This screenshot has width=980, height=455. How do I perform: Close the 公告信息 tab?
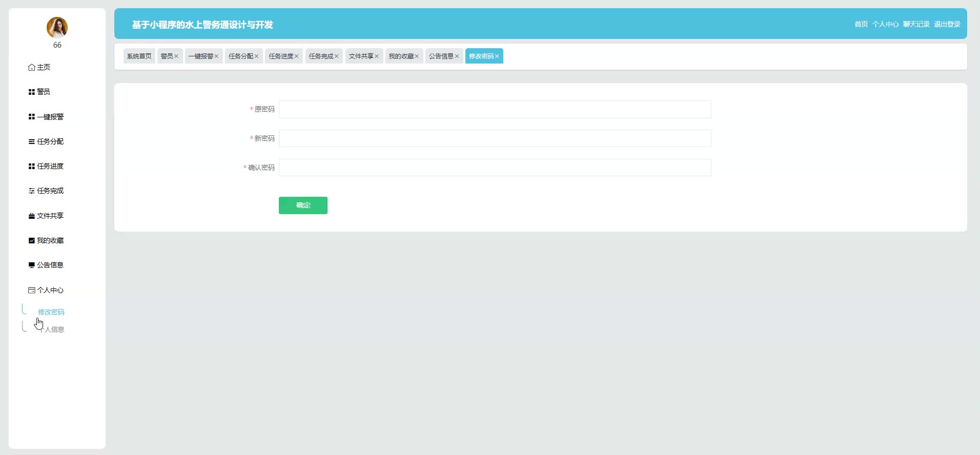click(x=457, y=56)
